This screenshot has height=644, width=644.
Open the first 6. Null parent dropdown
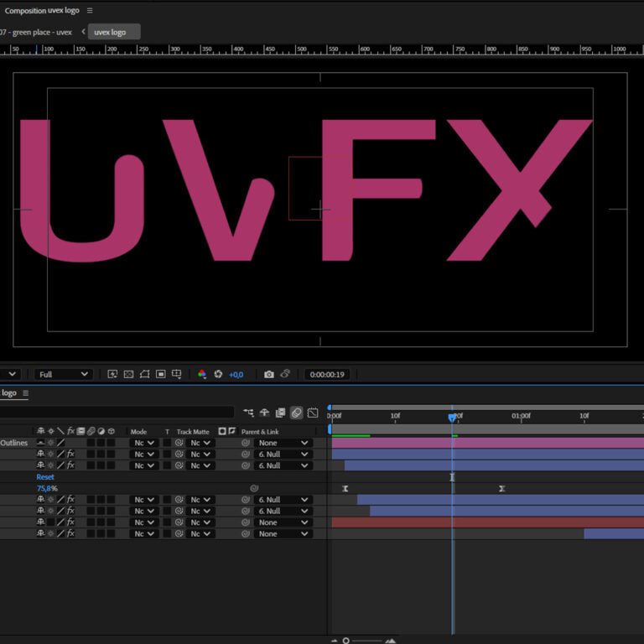pos(283,454)
